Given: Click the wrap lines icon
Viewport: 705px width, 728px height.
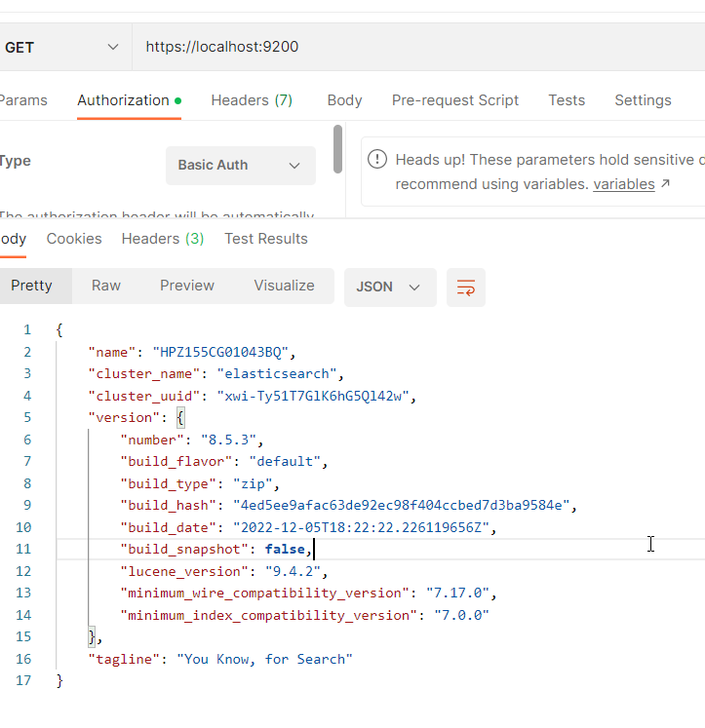Looking at the screenshot, I should click(466, 287).
